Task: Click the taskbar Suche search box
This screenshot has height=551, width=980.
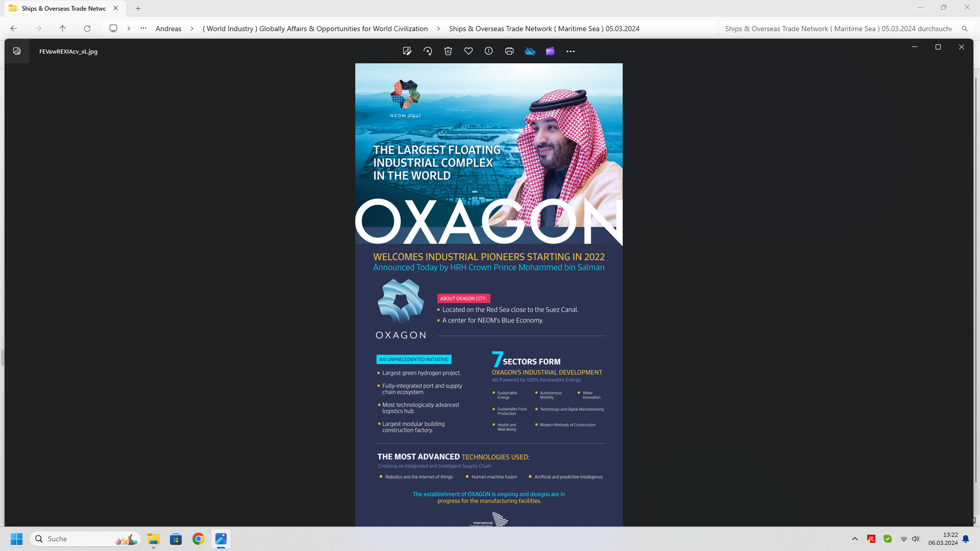Action: pos(85,539)
